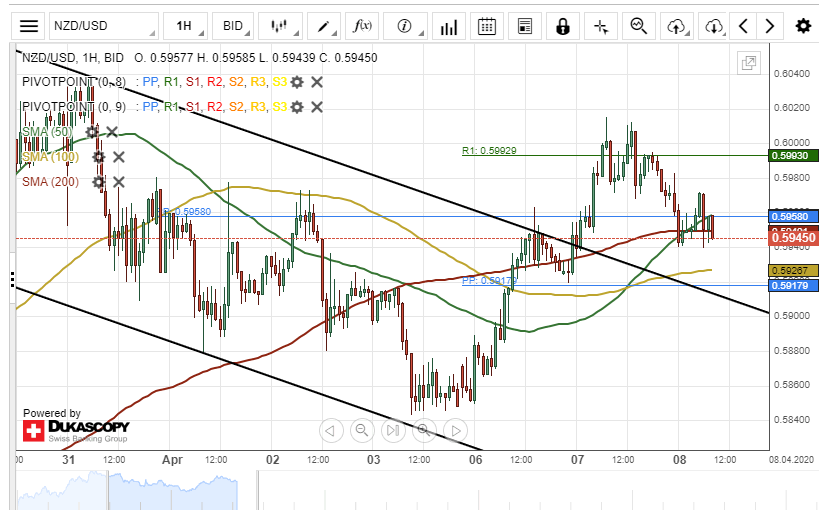Click the 0.59267 SMA price tag
823x517 pixels.
click(793, 271)
